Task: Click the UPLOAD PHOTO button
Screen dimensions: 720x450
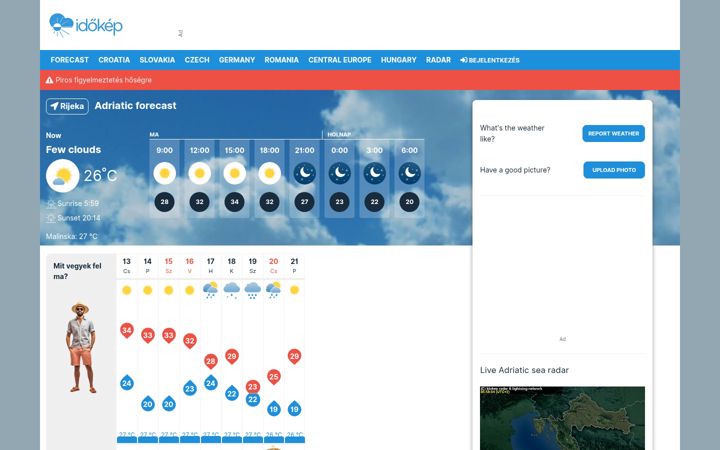Action: tap(614, 170)
